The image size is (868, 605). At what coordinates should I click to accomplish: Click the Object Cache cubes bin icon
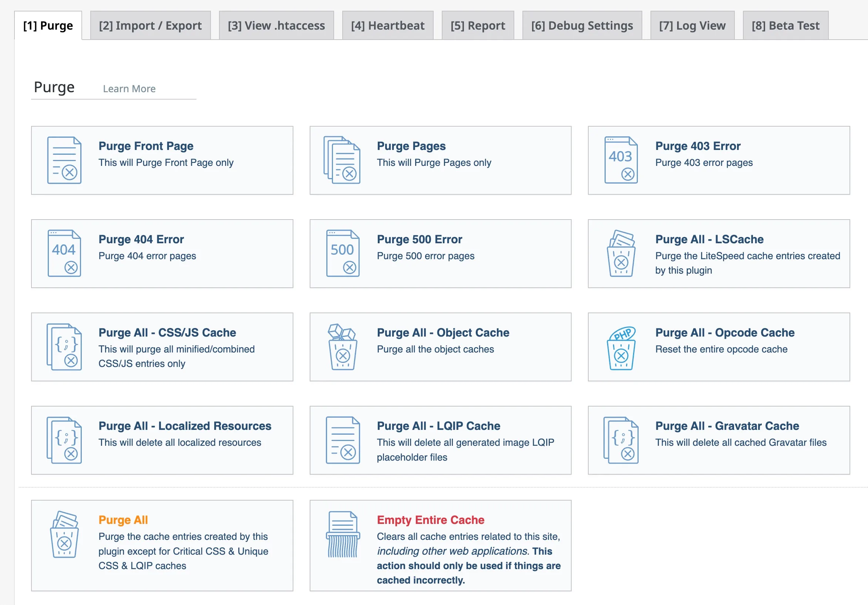[x=343, y=347]
